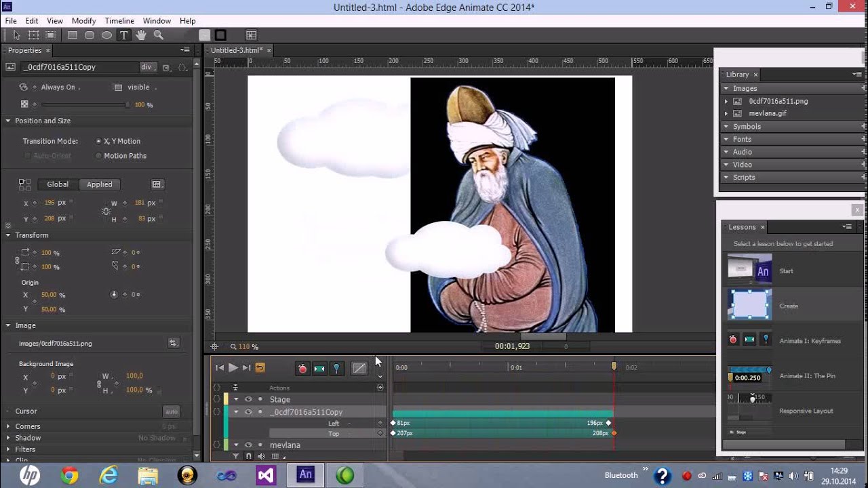Screen dimensions: 868x488
Task: Select the Rounded Rectangle tool
Action: tap(90, 35)
